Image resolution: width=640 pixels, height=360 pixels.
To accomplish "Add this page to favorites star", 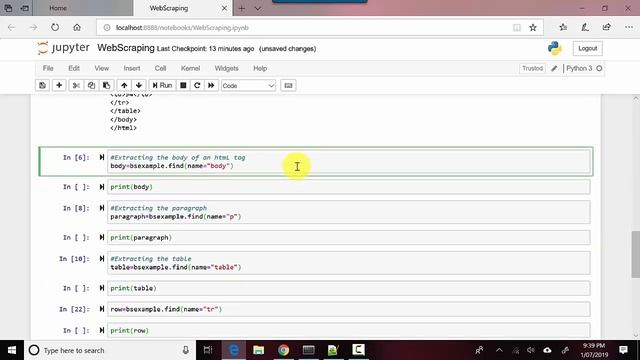I will (x=533, y=28).
